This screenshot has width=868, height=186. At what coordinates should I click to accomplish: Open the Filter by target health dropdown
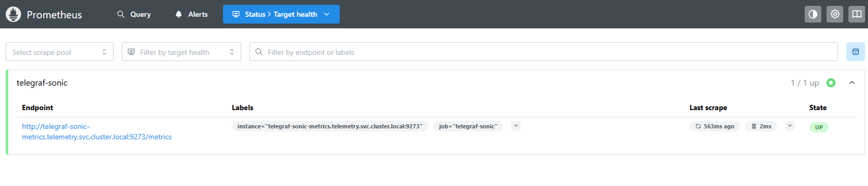pyautogui.click(x=181, y=52)
